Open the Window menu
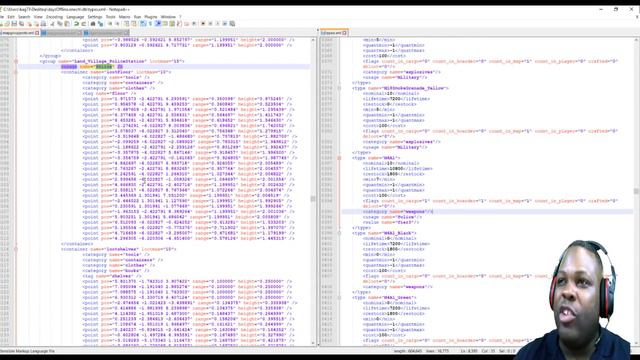This screenshot has width=640, height=360. [x=168, y=17]
